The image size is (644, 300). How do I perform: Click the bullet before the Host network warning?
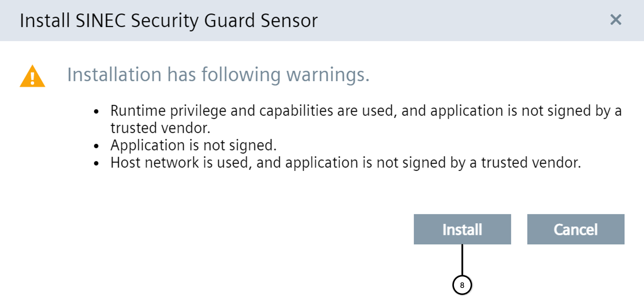[96, 163]
